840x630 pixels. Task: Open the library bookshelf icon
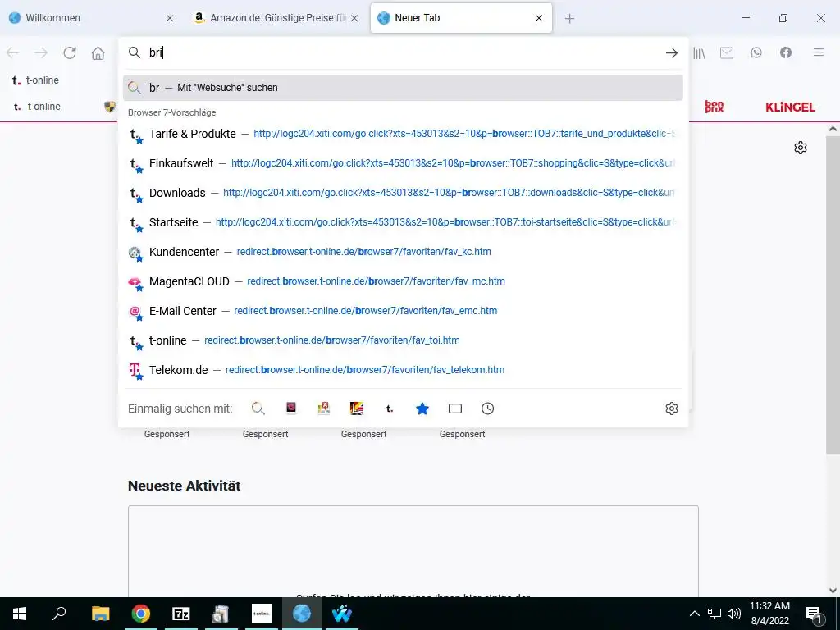coord(699,52)
